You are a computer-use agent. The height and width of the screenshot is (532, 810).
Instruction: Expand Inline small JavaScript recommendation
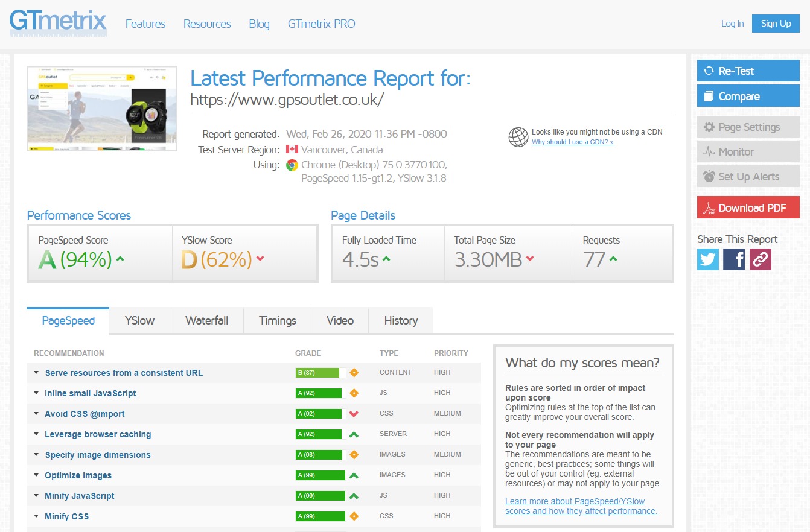coord(91,393)
